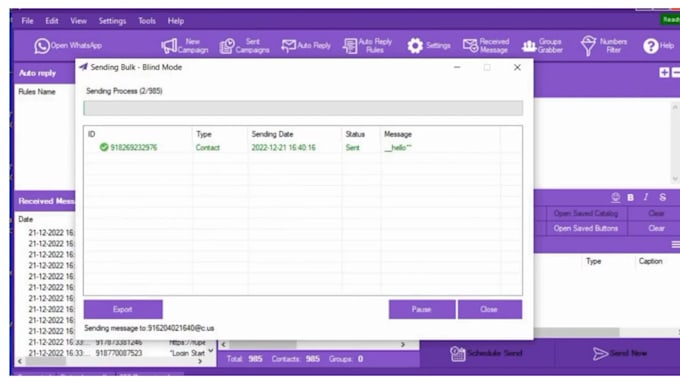The width and height of the screenshot is (680, 383).
Task: Click Type column header on right panel
Action: click(593, 261)
